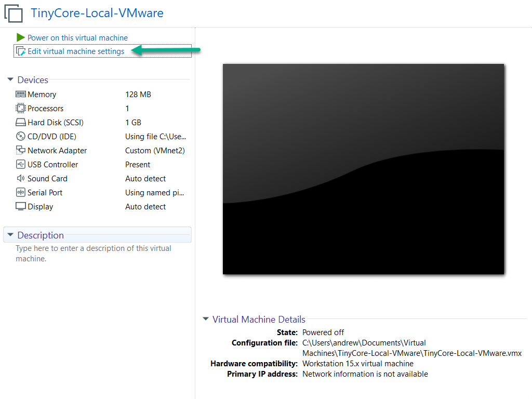Click the green Power on play icon
This screenshot has width=532, height=399.
coord(20,37)
